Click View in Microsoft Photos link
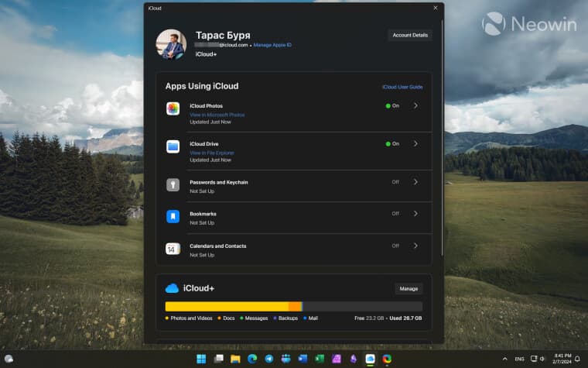The image size is (588, 368). click(217, 115)
